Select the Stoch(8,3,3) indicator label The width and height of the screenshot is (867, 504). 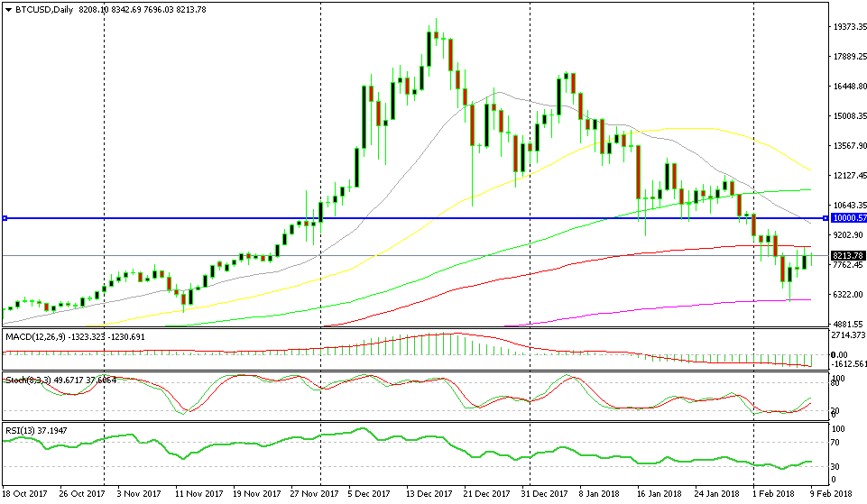pos(30,380)
